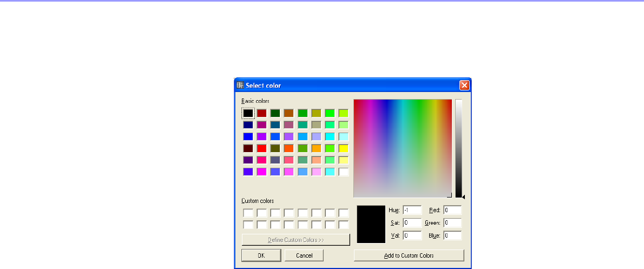The image size is (644, 269).
Task: Confirm the color with the OK button
Action: pyautogui.click(x=261, y=255)
